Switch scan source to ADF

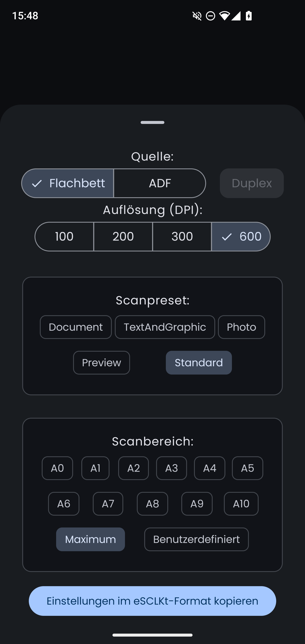159,183
